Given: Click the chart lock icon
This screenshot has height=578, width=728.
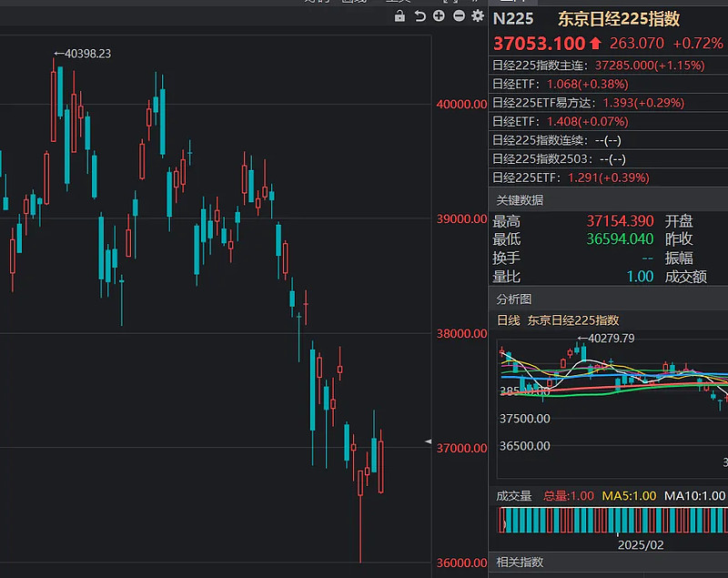Looking at the screenshot, I should pyautogui.click(x=400, y=16).
